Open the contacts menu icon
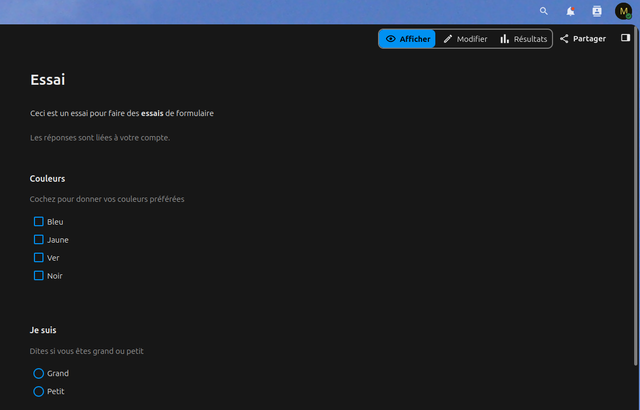The height and width of the screenshot is (410, 640). (x=597, y=11)
